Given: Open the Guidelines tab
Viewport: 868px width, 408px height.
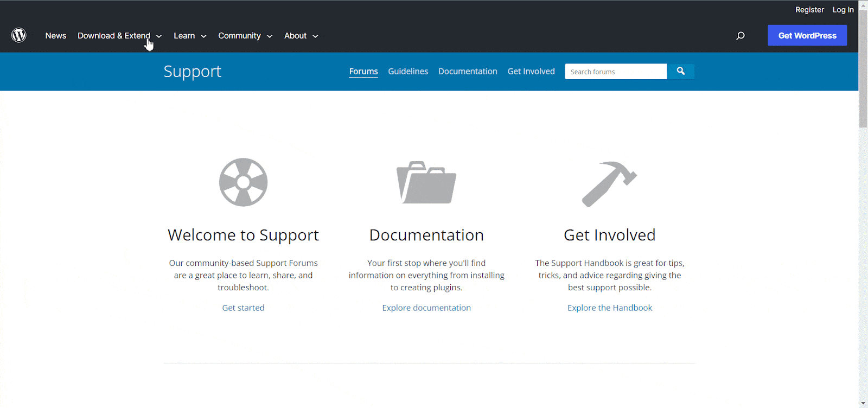Looking at the screenshot, I should tap(408, 72).
